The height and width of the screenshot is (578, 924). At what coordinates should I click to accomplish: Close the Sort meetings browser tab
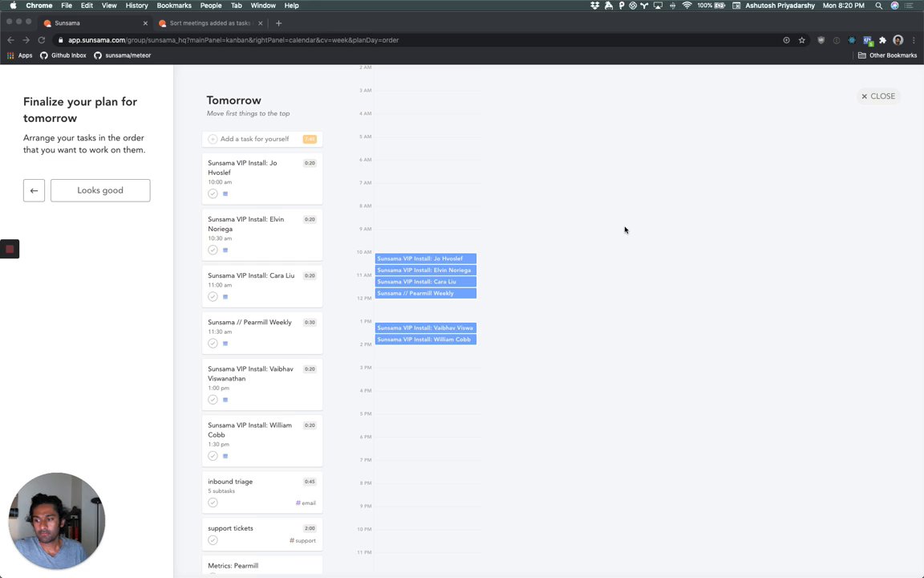[261, 23]
